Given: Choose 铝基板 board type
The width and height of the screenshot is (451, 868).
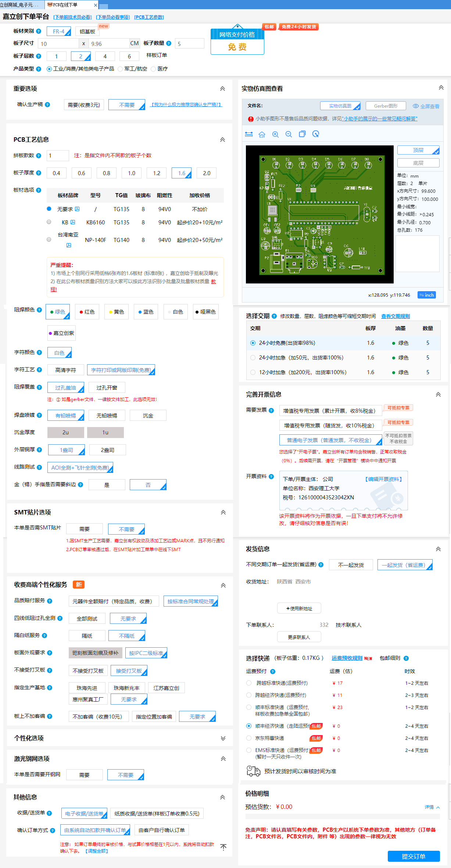Looking at the screenshot, I should coord(87,32).
